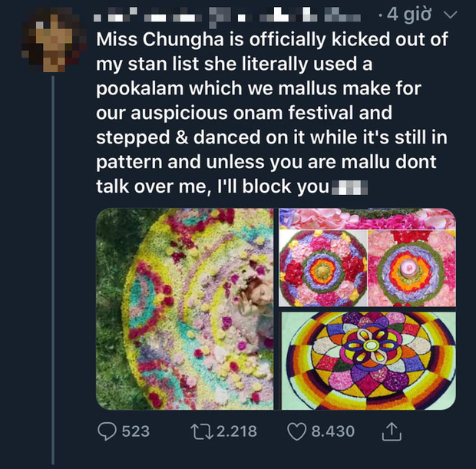
Task: Click the blurred emoji after "I'll block you"
Action: coord(352,187)
